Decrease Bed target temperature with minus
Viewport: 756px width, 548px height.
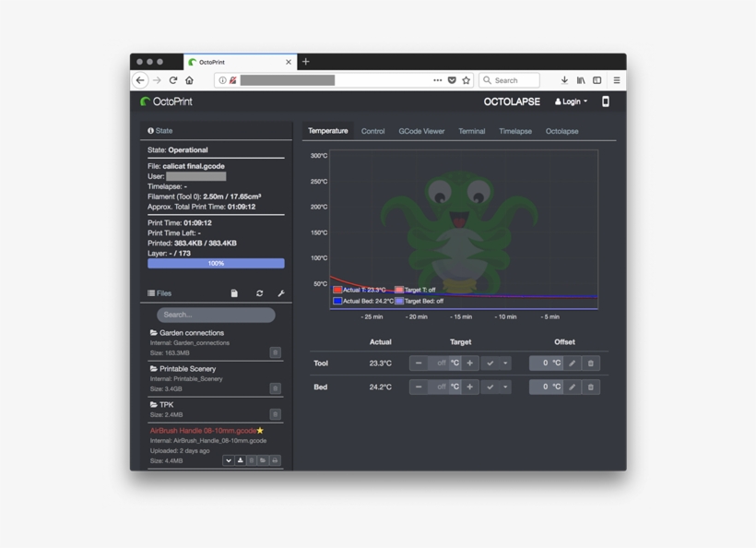pos(419,387)
